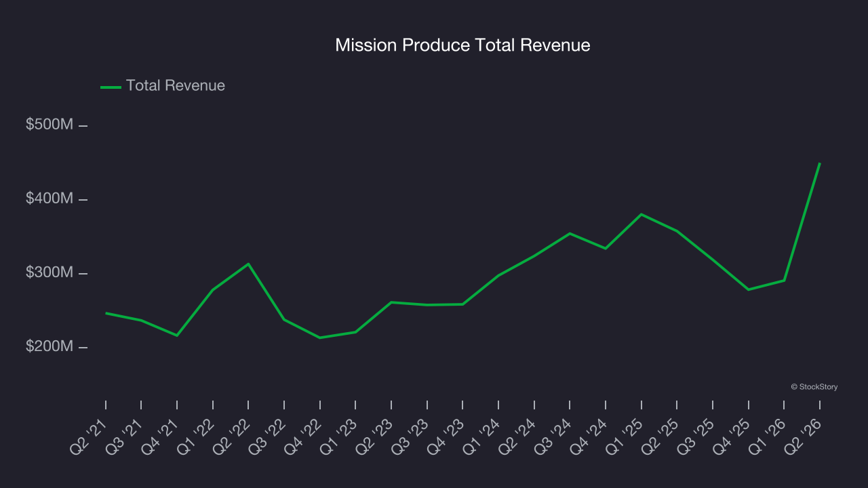Image resolution: width=868 pixels, height=488 pixels.
Task: Click the Q4 '22 x-axis label
Action: [x=304, y=436]
